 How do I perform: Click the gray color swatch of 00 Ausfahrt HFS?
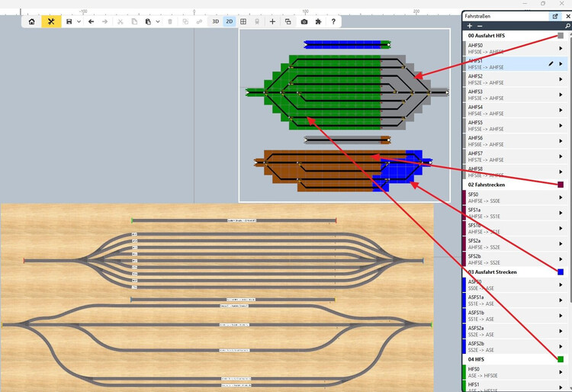(x=561, y=35)
